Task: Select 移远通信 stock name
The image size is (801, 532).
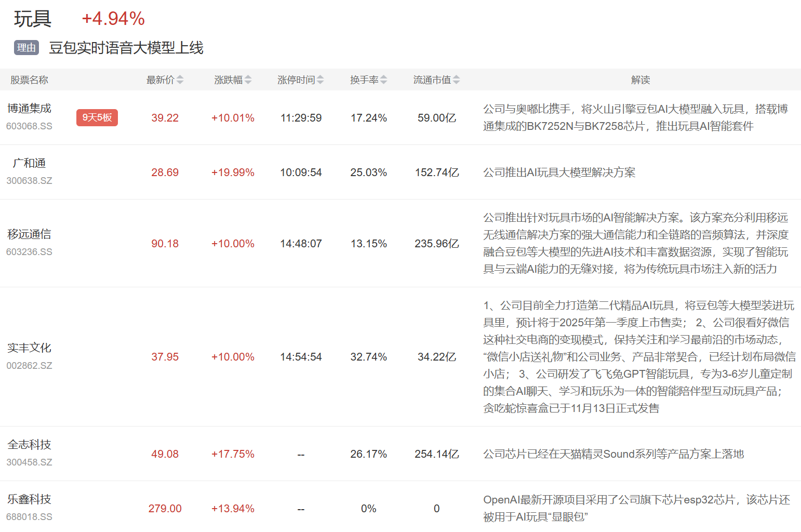Action: 29,234
